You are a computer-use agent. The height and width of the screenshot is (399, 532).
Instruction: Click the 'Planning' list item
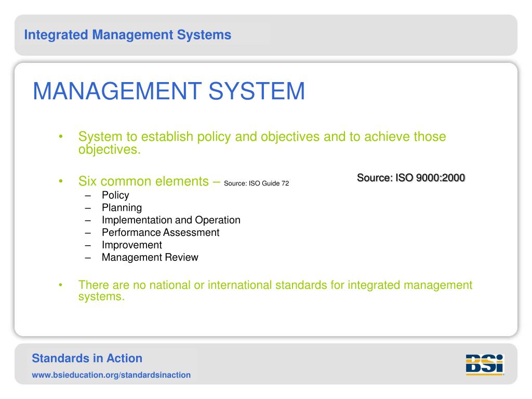tap(122, 208)
